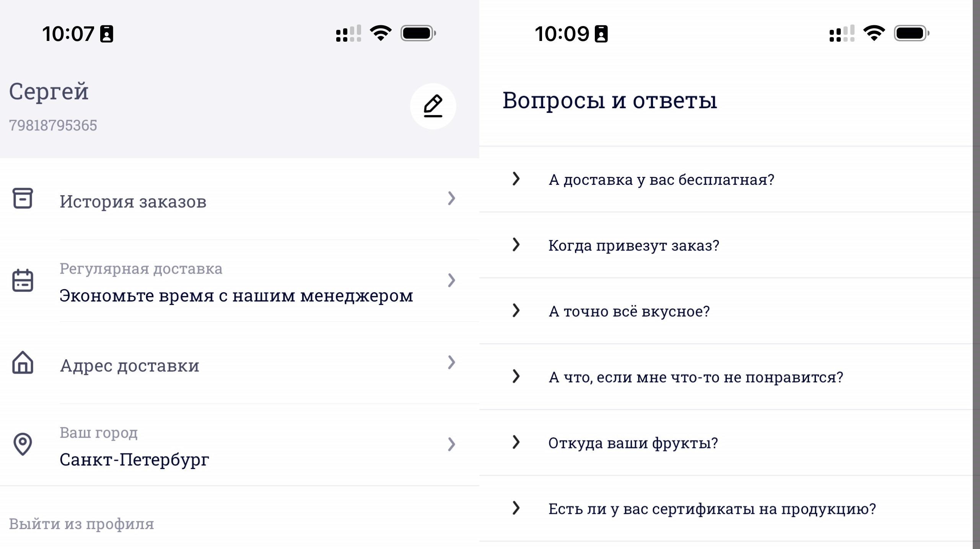Screen dimensions: 980x549
Task: Click Выйти из профиля logout link
Action: pos(81,524)
